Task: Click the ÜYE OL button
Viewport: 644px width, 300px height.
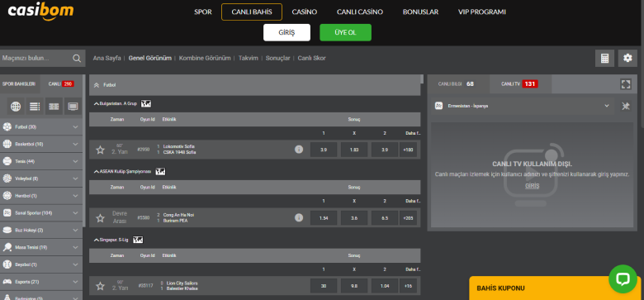Action: point(345,32)
